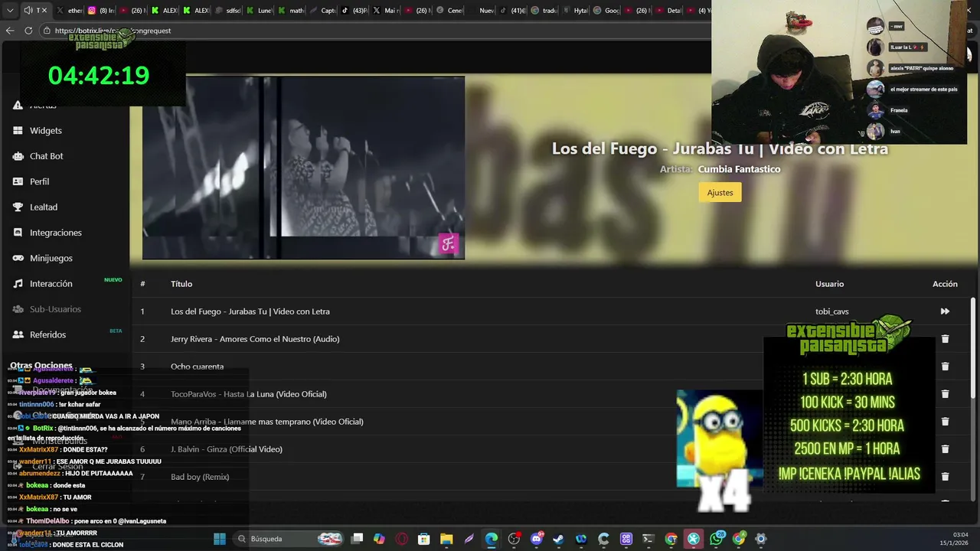Delete the Bad boy (Remix) entry
The height and width of the screenshot is (551, 980).
point(945,477)
